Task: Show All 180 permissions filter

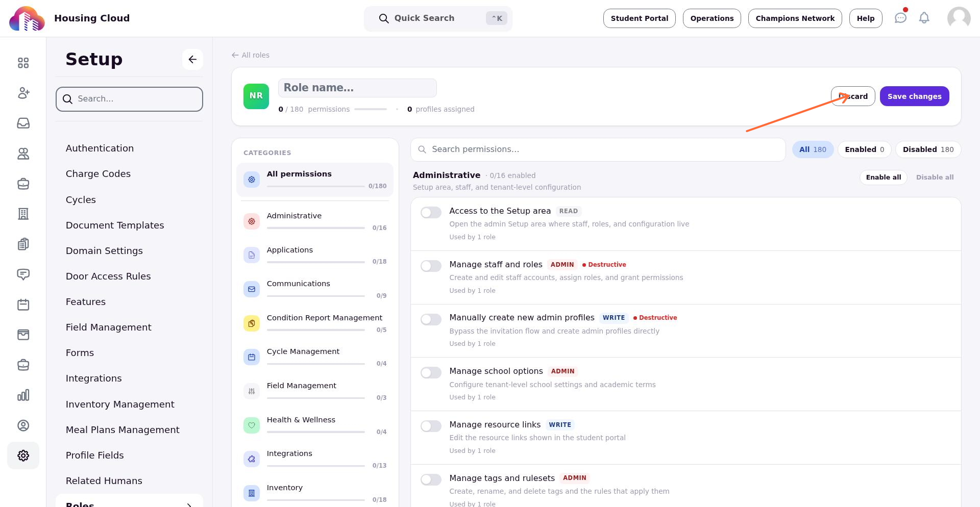Action: [813, 149]
